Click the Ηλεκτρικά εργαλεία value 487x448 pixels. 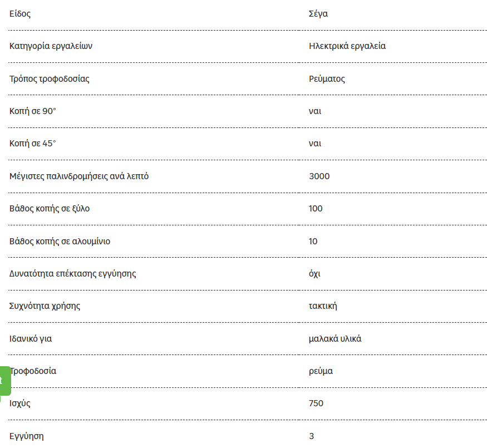point(347,46)
